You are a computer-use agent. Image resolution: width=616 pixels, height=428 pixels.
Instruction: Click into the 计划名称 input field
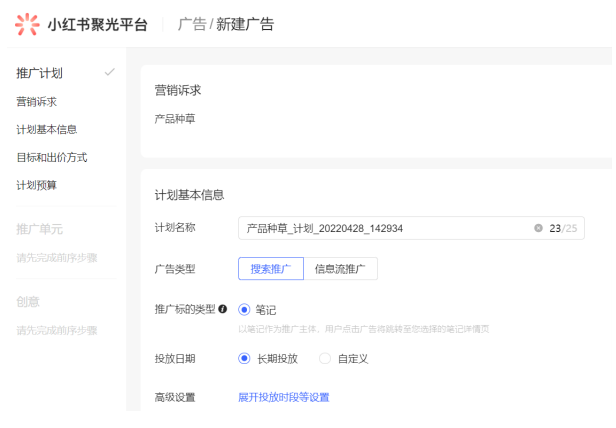tap(411, 228)
